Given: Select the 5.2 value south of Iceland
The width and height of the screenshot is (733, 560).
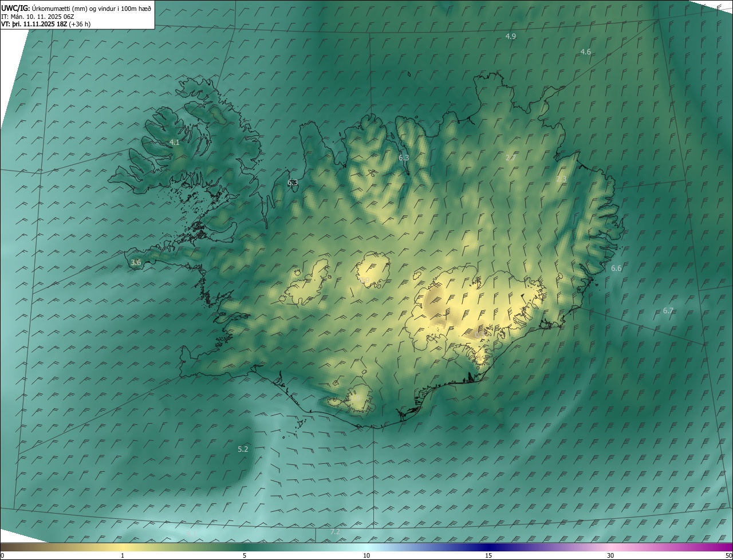Looking at the screenshot, I should (x=243, y=449).
